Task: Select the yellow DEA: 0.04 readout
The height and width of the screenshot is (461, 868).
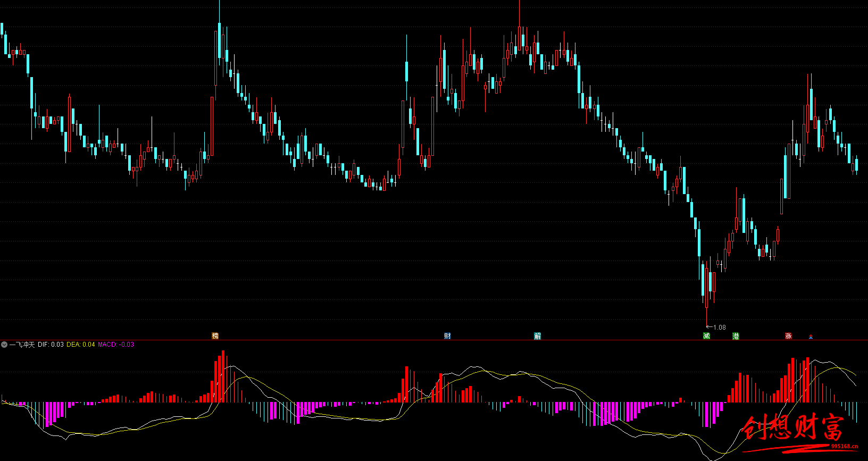Action: click(81, 345)
